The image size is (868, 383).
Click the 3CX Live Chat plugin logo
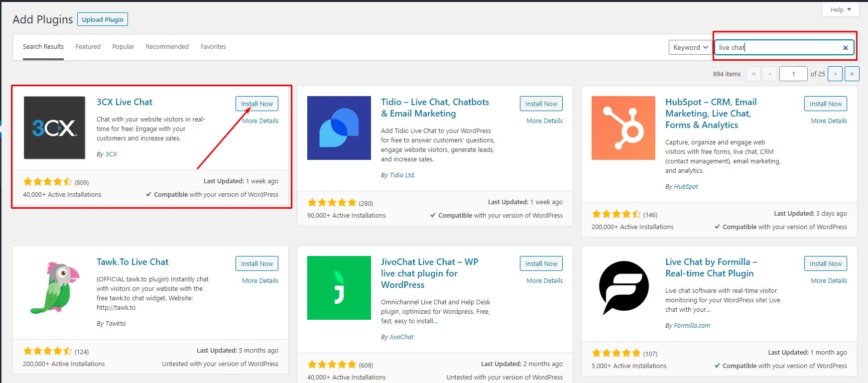(54, 128)
